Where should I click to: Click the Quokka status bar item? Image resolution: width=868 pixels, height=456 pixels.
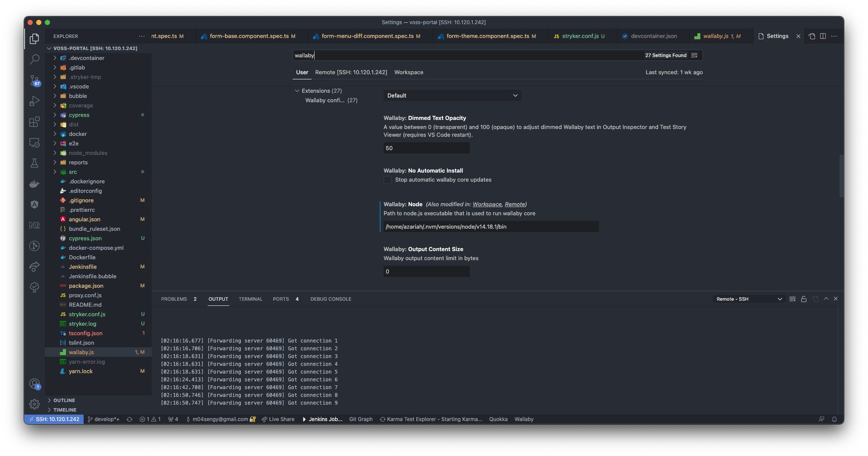point(498,419)
